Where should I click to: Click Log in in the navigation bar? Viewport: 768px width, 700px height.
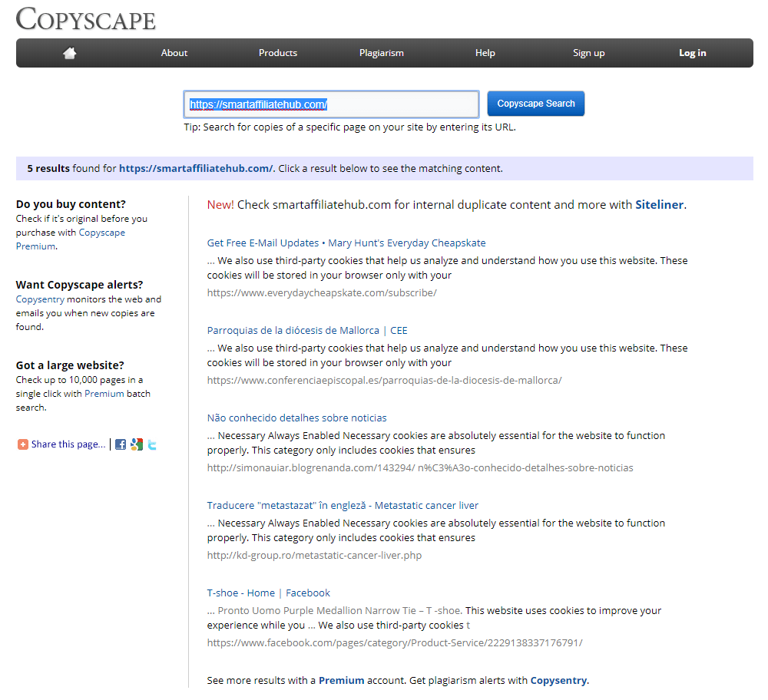pyautogui.click(x=693, y=53)
